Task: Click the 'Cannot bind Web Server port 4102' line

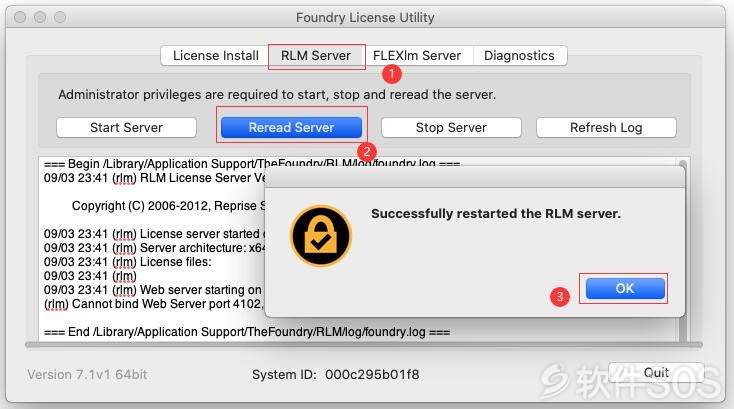Action: tap(154, 304)
